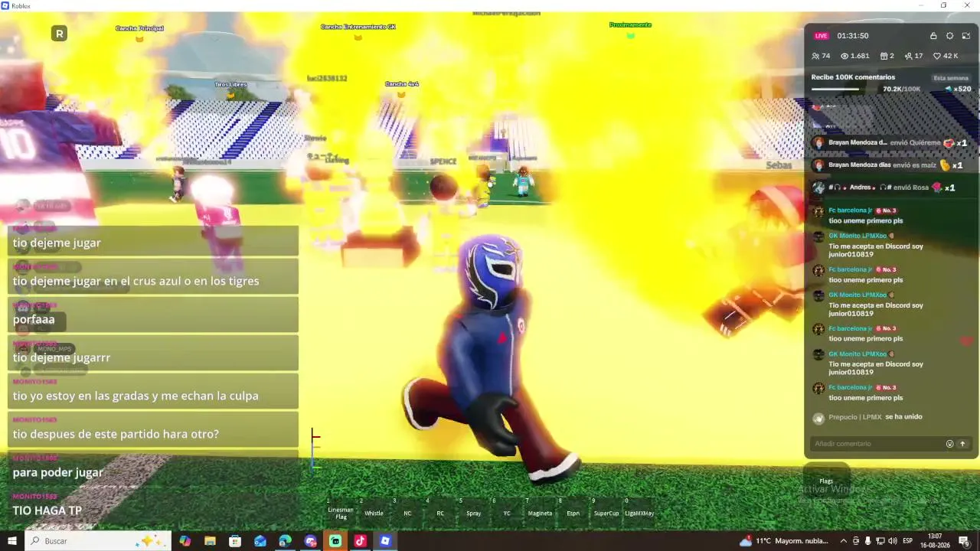This screenshot has width=980, height=551.
Task: Click the Tiros Libres label
Action: click(230, 85)
